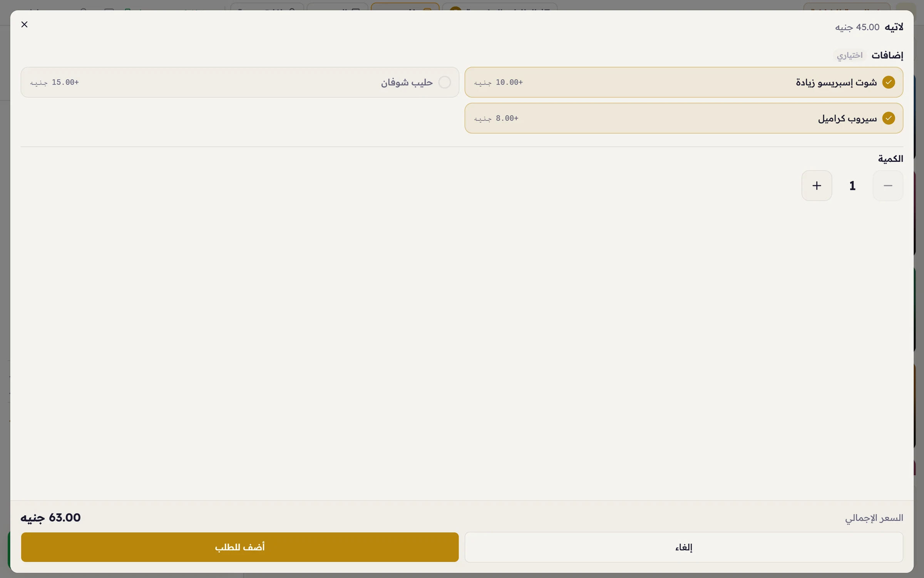Click the +15.00 جنيه price label
Image resolution: width=924 pixels, height=578 pixels.
click(54, 82)
